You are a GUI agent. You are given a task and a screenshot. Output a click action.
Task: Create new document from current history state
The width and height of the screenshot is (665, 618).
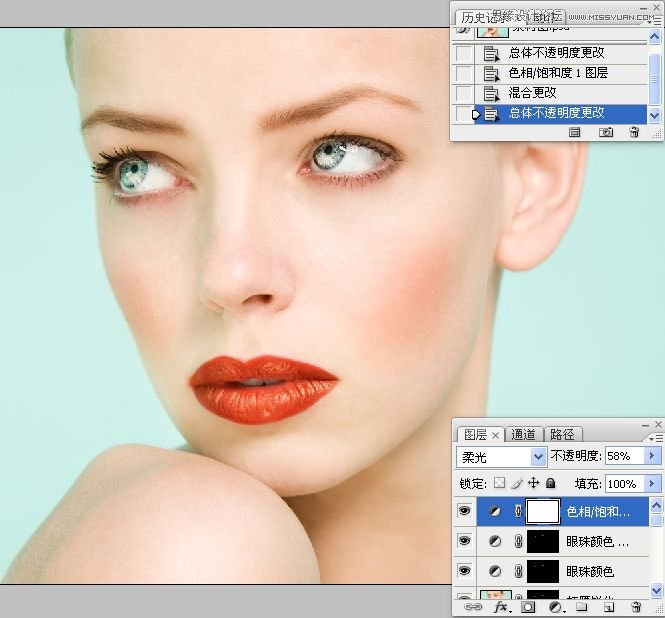[574, 132]
